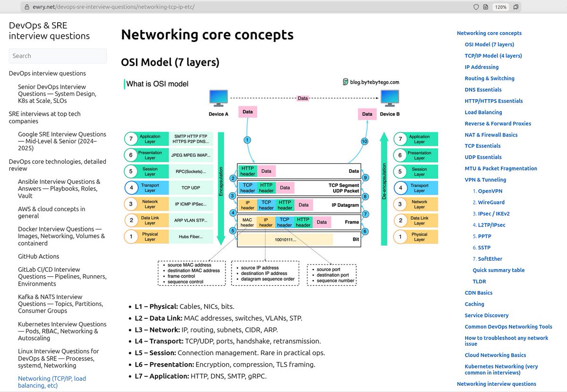Open Senior DevOps Interview Questions link
This screenshot has height=392, width=567.
pos(57,94)
